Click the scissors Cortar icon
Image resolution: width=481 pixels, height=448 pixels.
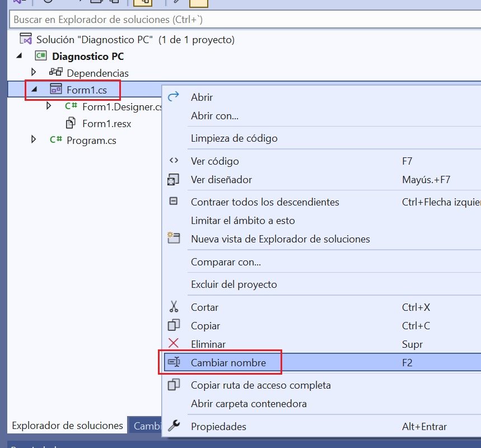[174, 307]
